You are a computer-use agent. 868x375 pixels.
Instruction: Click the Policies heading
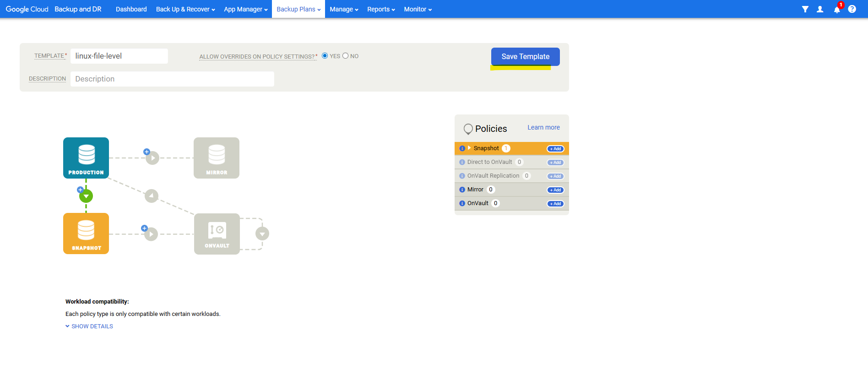(491, 129)
